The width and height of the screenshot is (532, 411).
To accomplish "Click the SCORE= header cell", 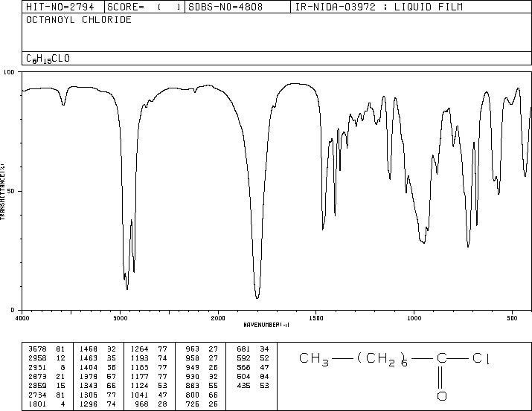I will coord(144,7).
